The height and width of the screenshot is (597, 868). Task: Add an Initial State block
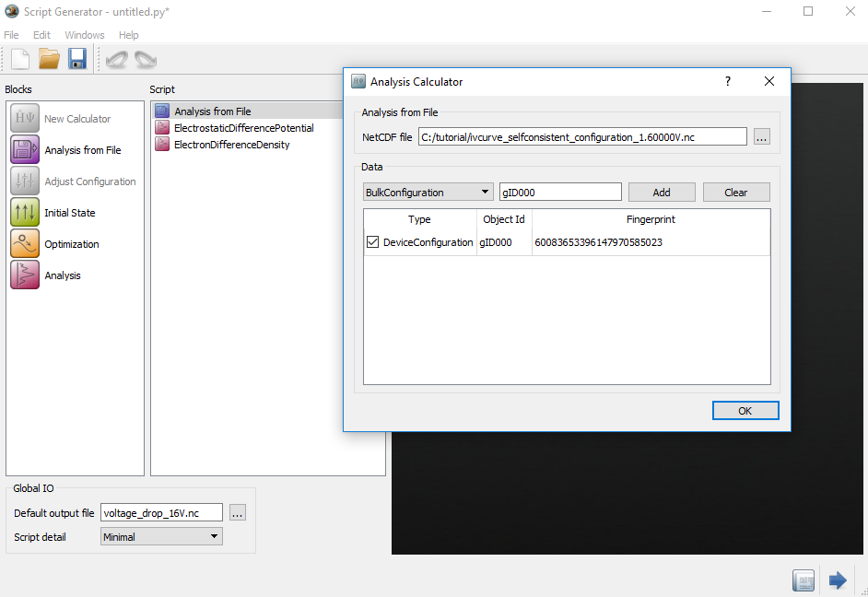click(x=25, y=213)
